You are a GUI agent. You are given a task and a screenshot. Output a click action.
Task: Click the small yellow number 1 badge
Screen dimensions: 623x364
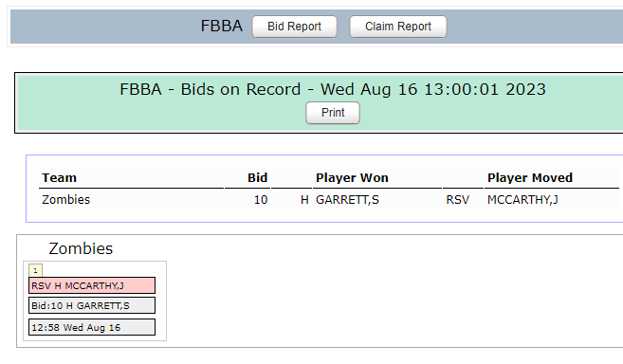tap(35, 270)
